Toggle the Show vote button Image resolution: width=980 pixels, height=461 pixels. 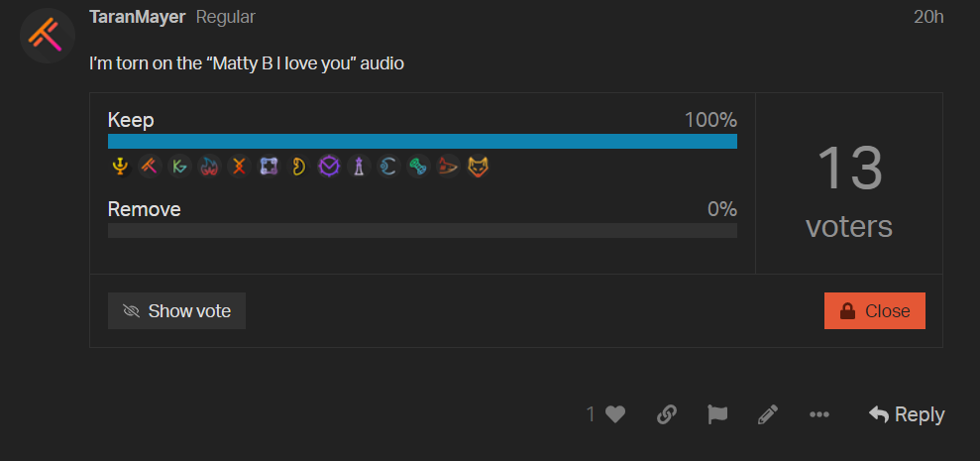point(176,311)
